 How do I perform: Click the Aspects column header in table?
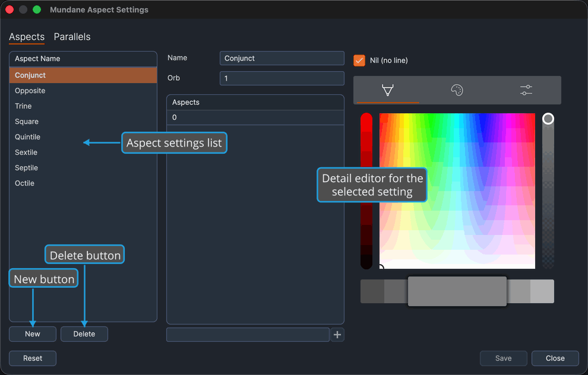[x=255, y=102]
